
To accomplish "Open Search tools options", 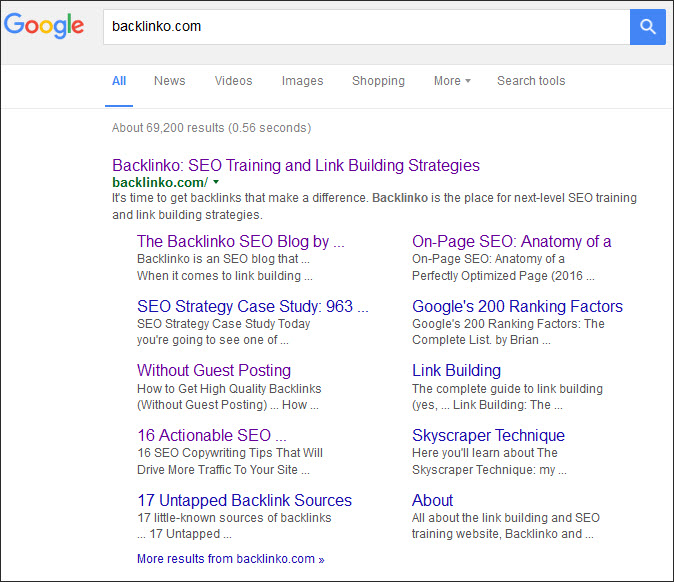I will coord(531,81).
